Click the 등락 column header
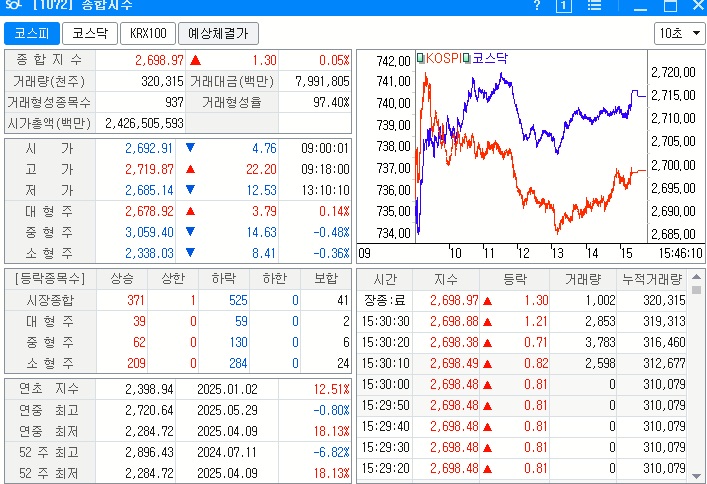The height and width of the screenshot is (484, 707). coord(514,279)
